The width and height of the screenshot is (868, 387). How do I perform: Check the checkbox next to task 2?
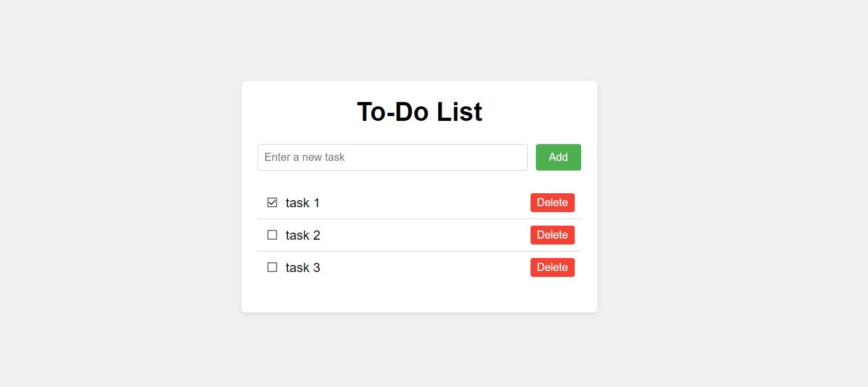click(x=272, y=235)
